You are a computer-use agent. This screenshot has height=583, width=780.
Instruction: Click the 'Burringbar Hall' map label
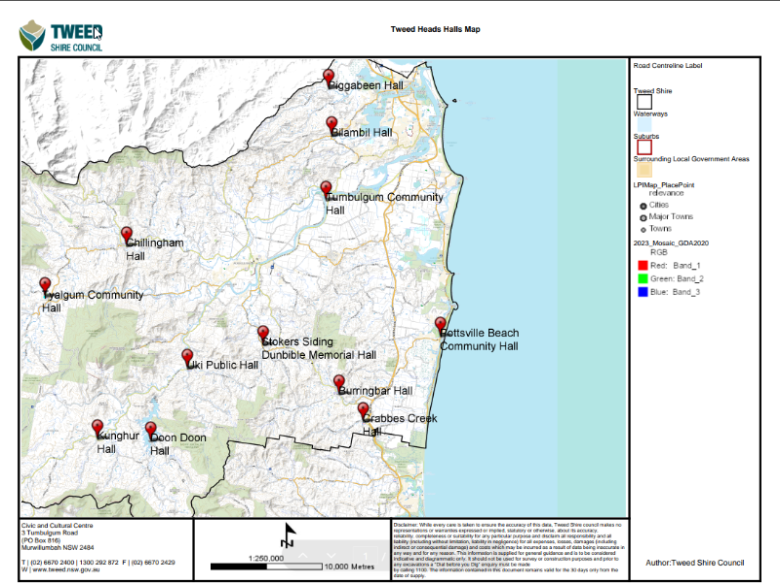click(x=376, y=391)
